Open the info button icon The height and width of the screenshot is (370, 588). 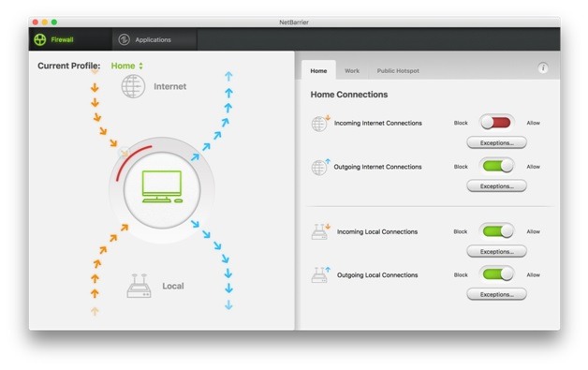[543, 68]
